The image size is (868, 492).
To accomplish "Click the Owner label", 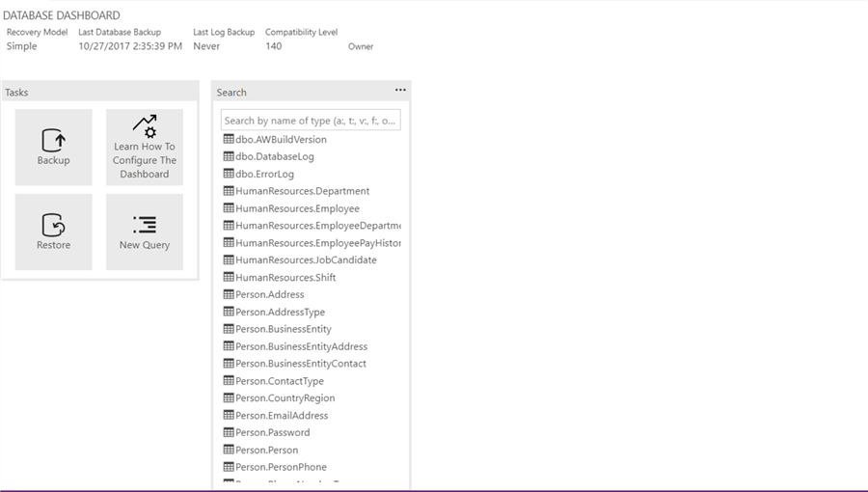I will 361,46.
